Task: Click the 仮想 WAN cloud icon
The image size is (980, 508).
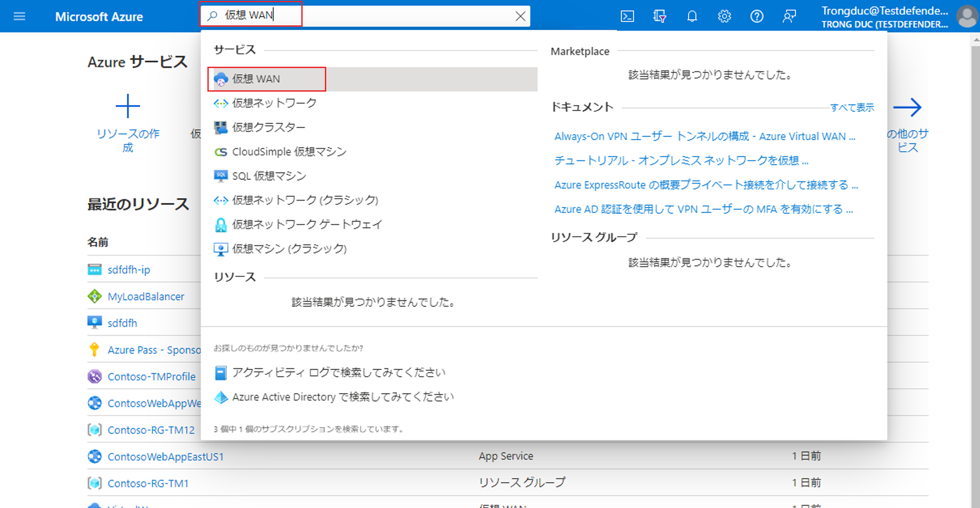Action: pos(221,79)
